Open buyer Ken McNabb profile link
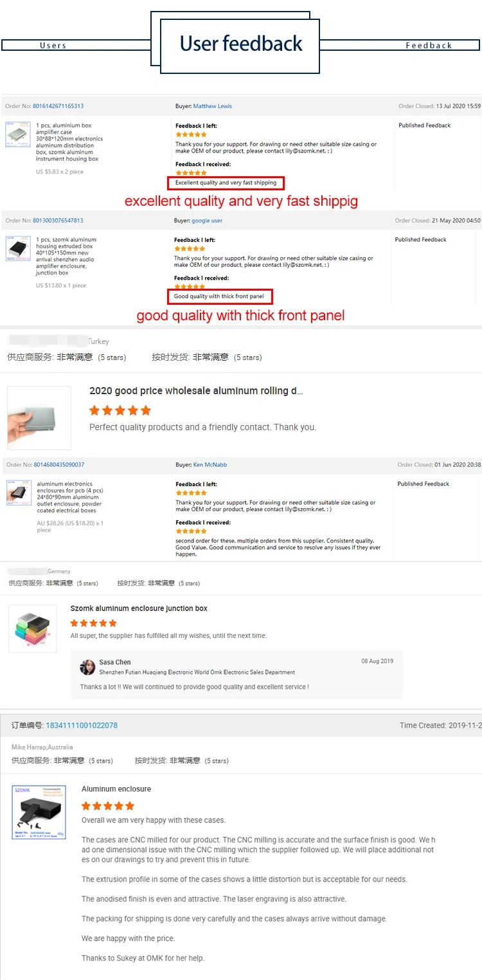This screenshot has width=482, height=980. click(x=210, y=464)
